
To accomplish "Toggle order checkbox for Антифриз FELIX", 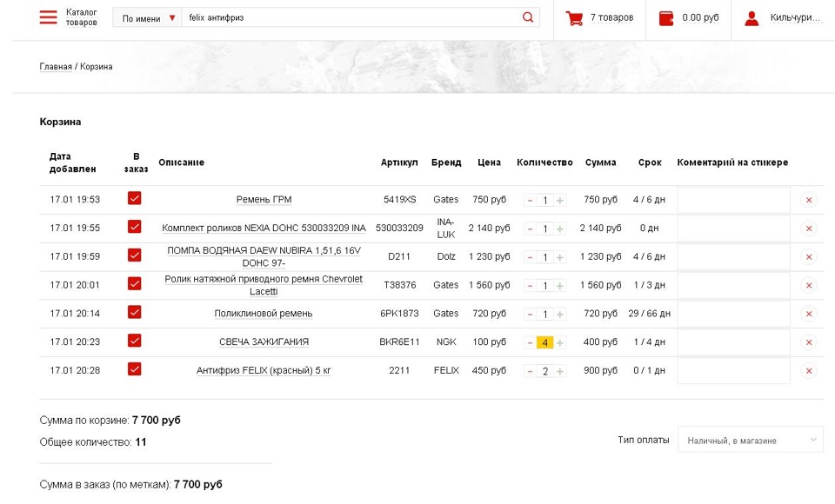I will (134, 368).
